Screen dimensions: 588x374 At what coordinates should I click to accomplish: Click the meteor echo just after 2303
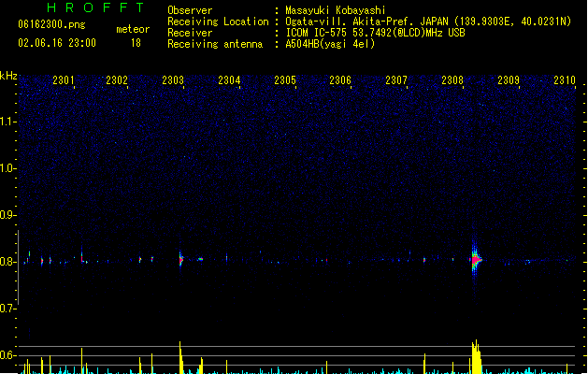[181, 259]
